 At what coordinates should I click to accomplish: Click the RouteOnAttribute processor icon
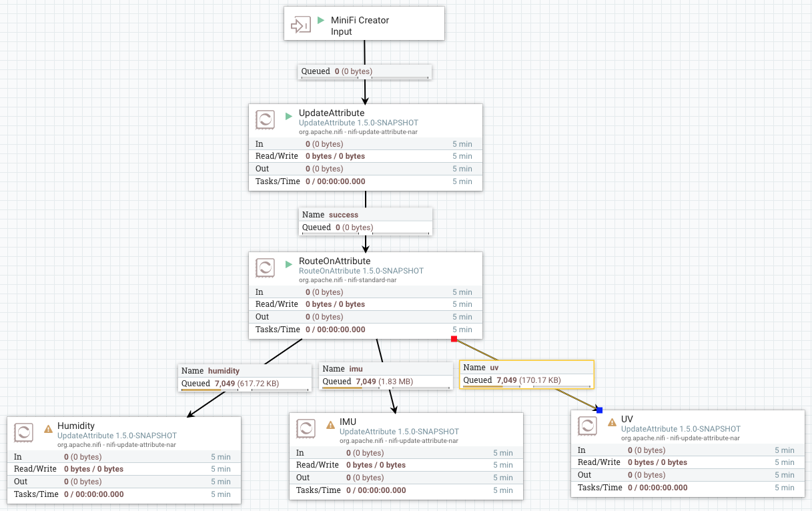click(266, 268)
